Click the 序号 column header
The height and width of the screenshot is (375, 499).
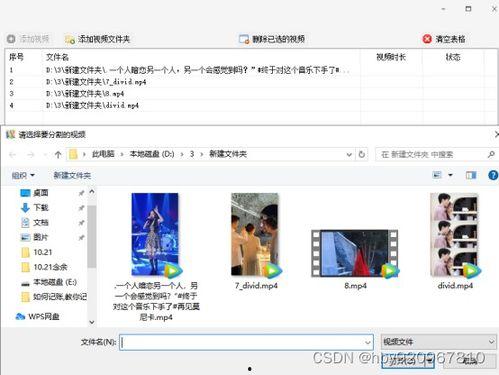[16, 57]
